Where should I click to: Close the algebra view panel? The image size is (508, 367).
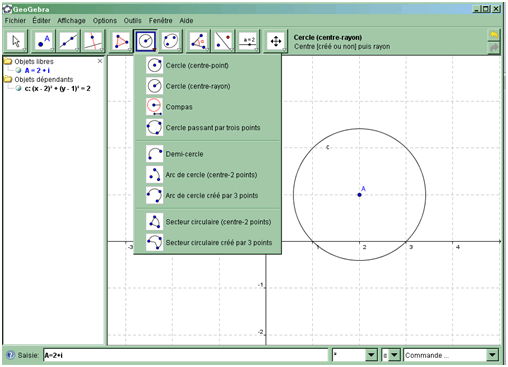(100, 61)
